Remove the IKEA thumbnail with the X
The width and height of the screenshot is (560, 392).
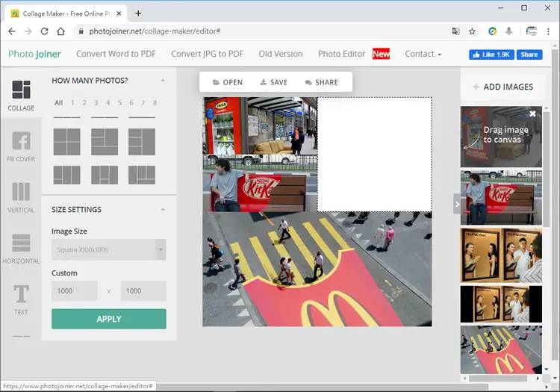[532, 113]
